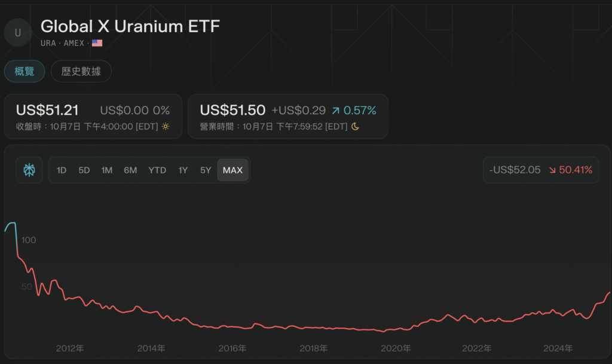Show the 6M chart range

(x=130, y=170)
